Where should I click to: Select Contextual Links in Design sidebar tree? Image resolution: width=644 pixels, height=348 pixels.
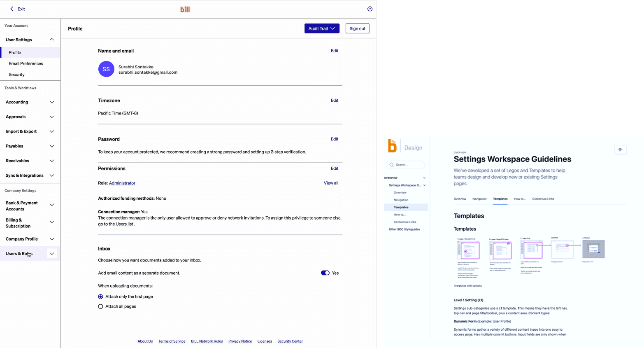pyautogui.click(x=405, y=222)
